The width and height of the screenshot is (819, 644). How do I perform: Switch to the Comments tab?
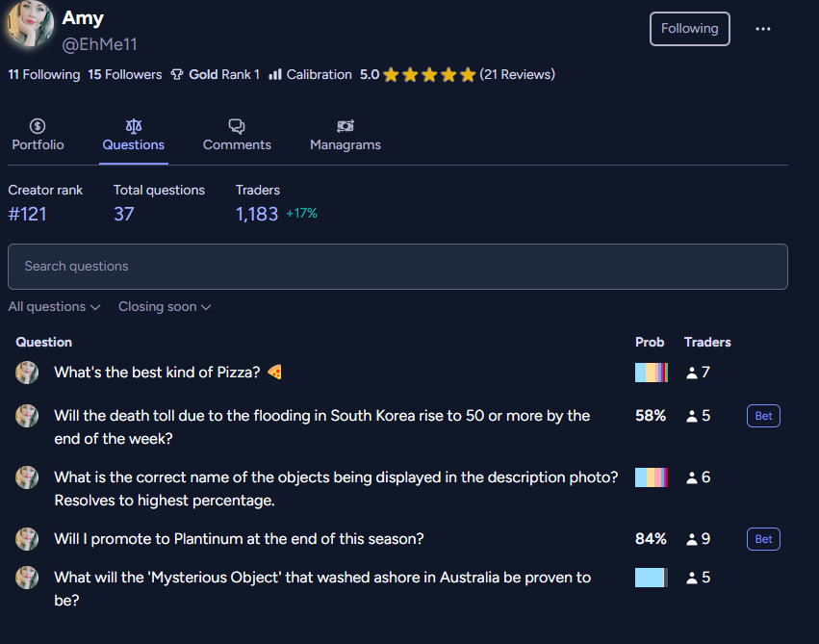click(x=237, y=135)
